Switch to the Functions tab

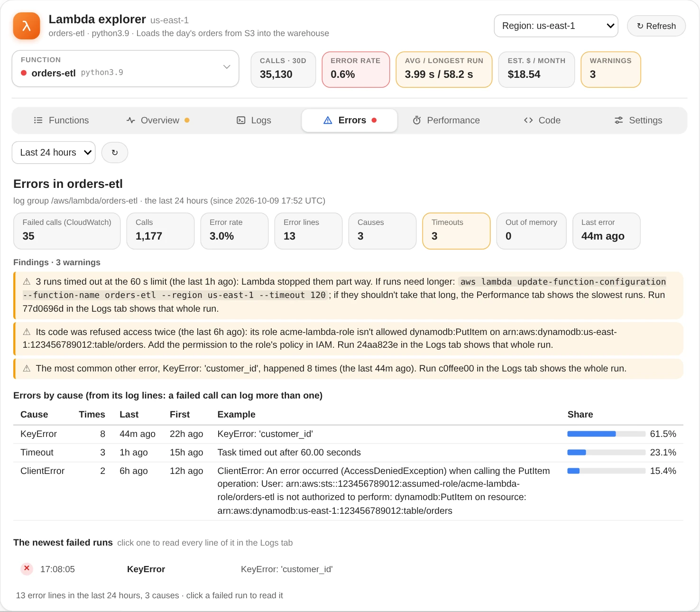(62, 121)
